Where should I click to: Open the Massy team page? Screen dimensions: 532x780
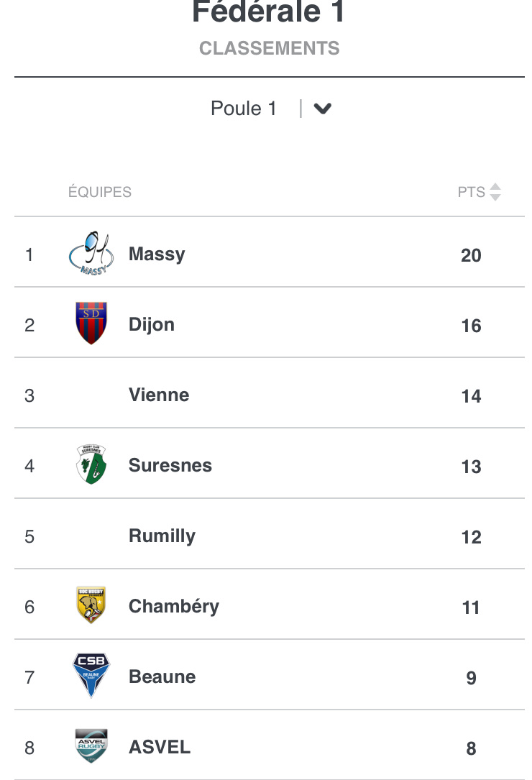tap(157, 254)
